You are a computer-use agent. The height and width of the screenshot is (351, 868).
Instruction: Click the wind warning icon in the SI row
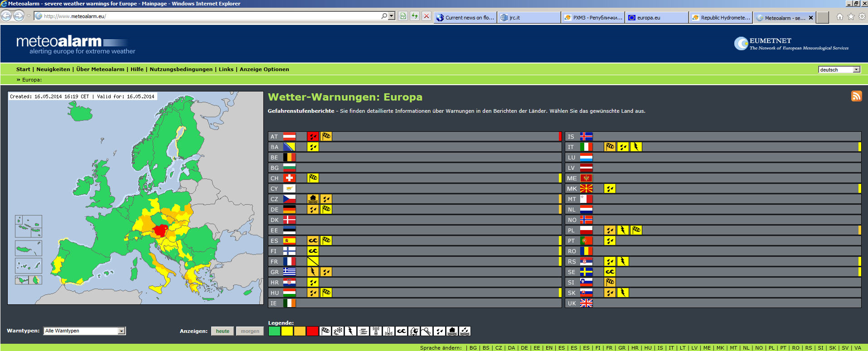[610, 282]
